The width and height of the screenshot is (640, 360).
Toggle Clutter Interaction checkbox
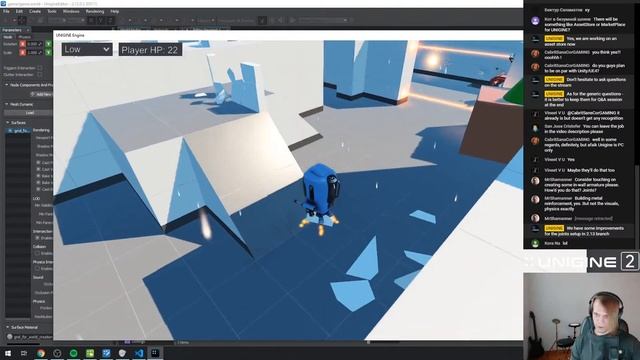pos(40,75)
